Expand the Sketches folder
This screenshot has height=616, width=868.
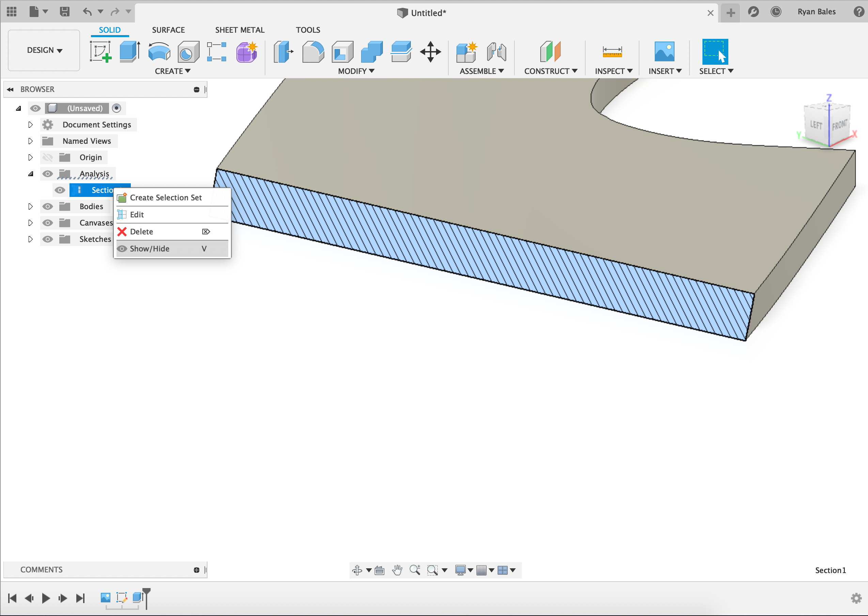click(30, 239)
